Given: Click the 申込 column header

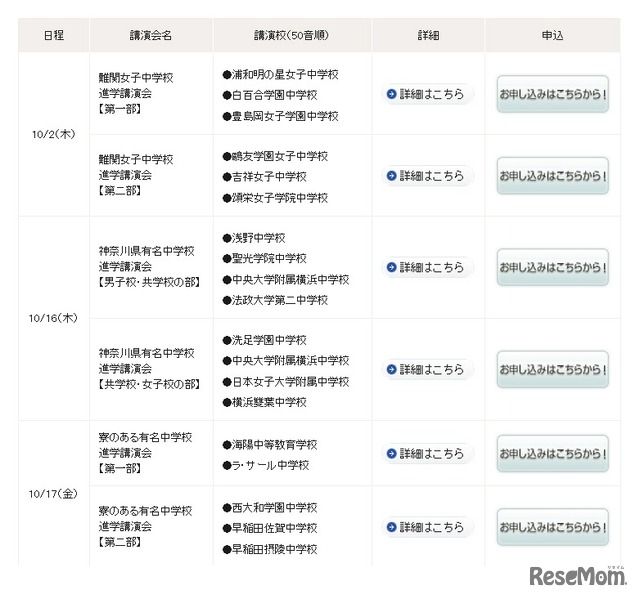Looking at the screenshot, I should click(x=553, y=35).
